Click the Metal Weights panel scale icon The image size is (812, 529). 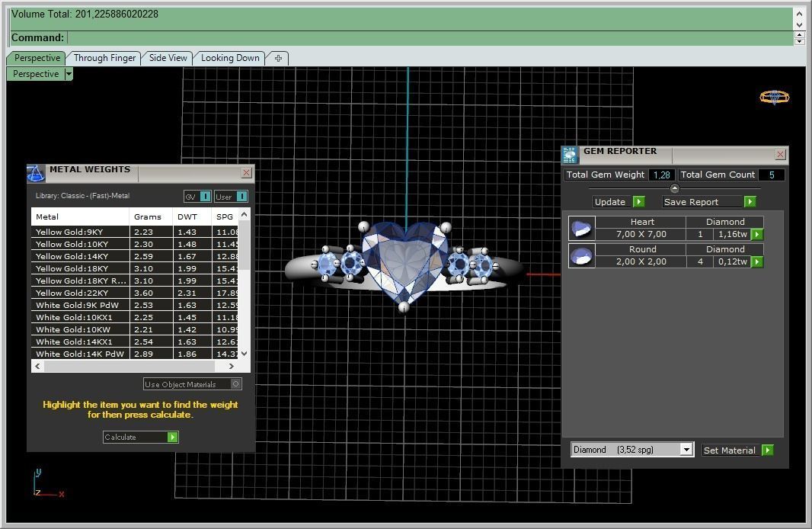[x=36, y=174]
